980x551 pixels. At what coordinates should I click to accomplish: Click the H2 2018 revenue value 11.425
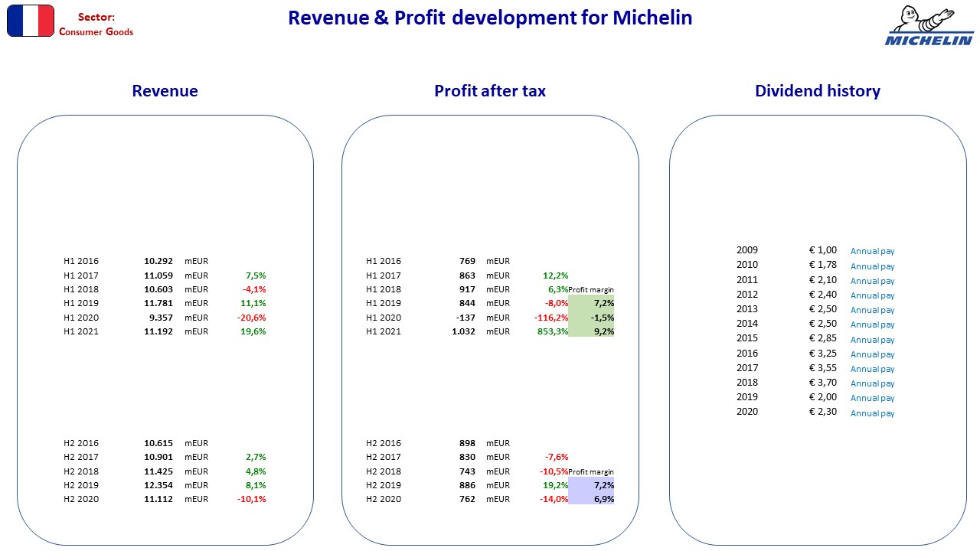tap(158, 471)
